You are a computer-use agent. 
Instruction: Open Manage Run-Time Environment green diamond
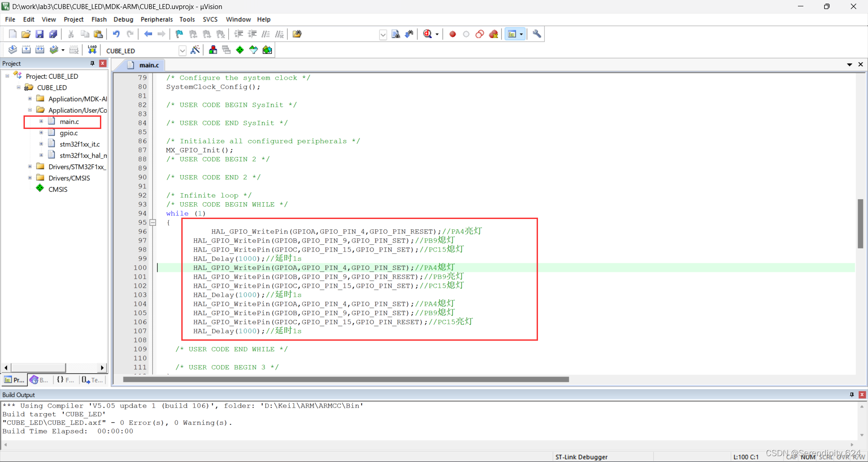pyautogui.click(x=240, y=50)
